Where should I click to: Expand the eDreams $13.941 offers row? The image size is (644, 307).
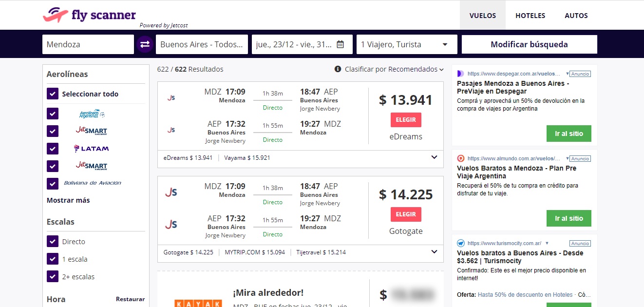pos(434,157)
